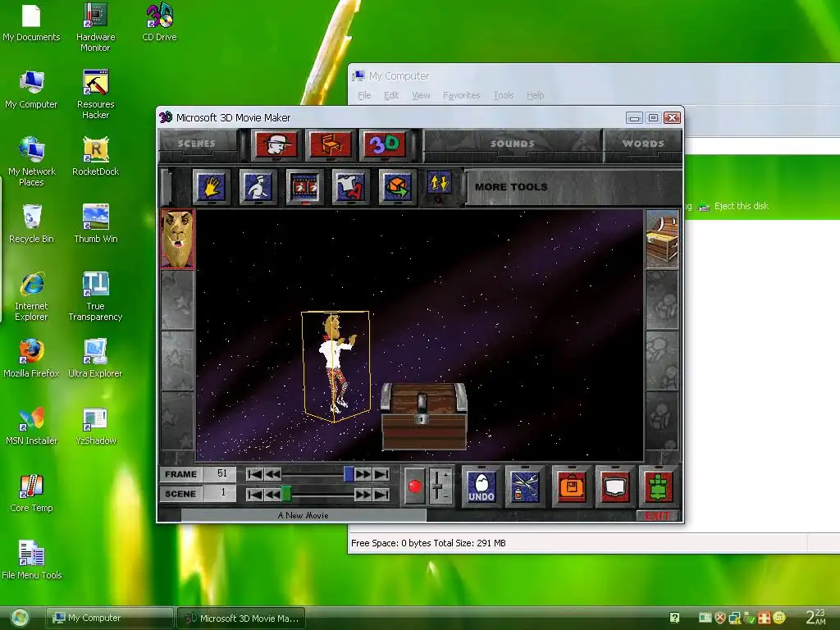The width and height of the screenshot is (840, 630).
Task: Click the movie title A New Movie
Action: [x=304, y=515]
